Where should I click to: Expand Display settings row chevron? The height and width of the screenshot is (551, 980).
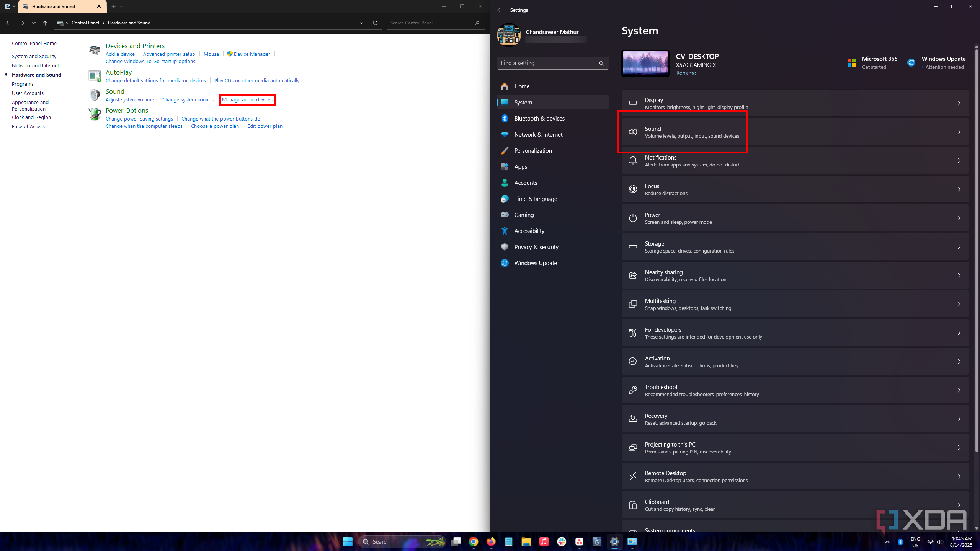tap(959, 103)
